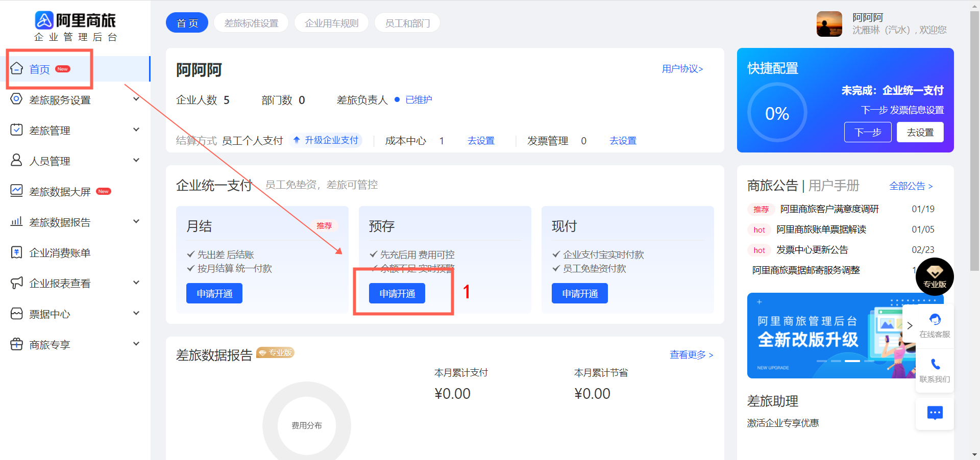This screenshot has width=980, height=460.
Task: Click the 联系我们 phone icon
Action: (x=935, y=364)
